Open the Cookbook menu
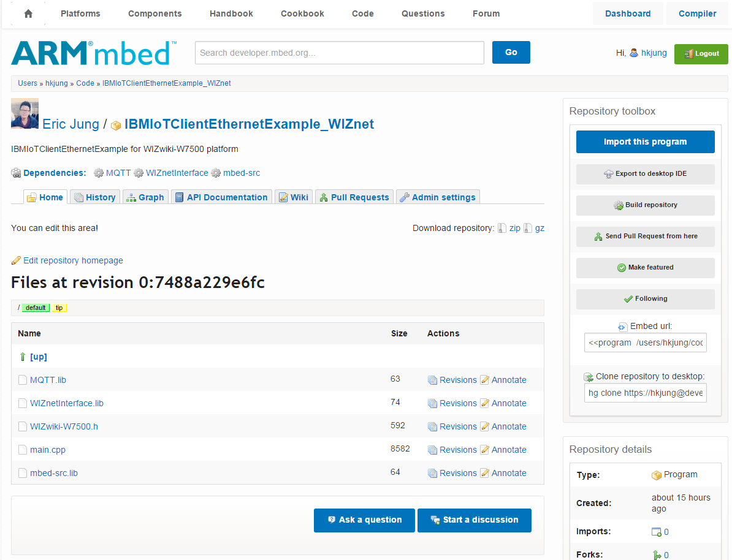Screen dimensions: 732x560 point(302,13)
